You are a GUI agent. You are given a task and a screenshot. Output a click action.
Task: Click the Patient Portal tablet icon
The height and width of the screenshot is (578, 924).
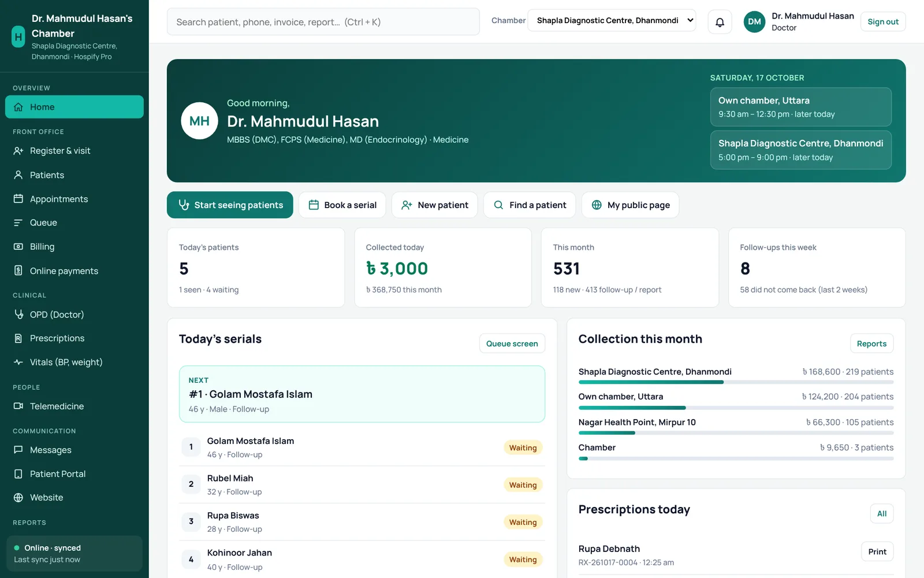[18, 474]
